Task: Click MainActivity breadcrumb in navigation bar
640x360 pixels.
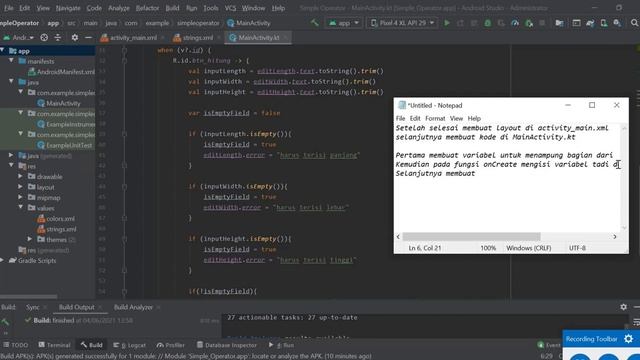Action: pyautogui.click(x=249, y=23)
